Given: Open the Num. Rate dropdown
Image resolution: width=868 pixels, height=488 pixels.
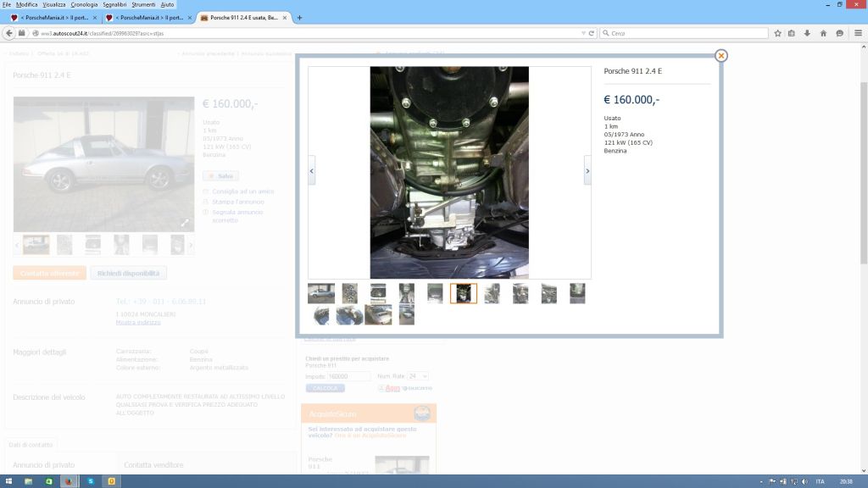Looking at the screenshot, I should [418, 376].
